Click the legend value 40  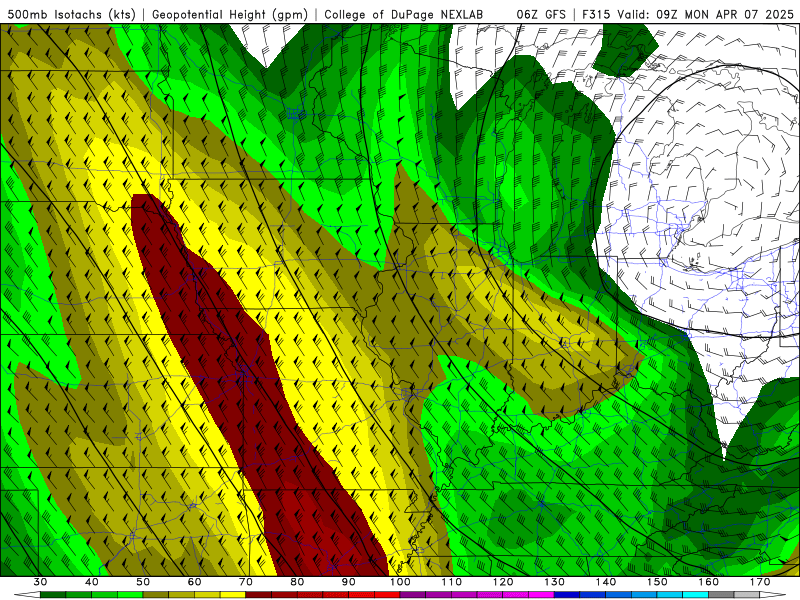pos(92,582)
